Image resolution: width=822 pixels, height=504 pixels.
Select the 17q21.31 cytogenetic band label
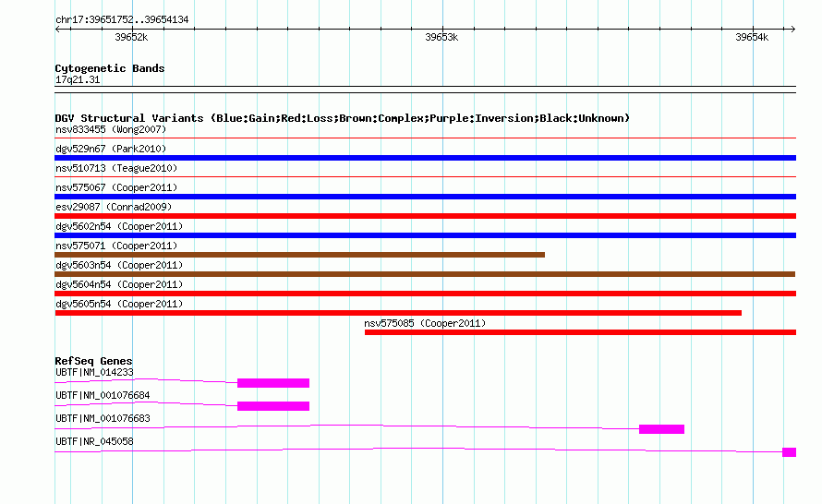point(78,79)
